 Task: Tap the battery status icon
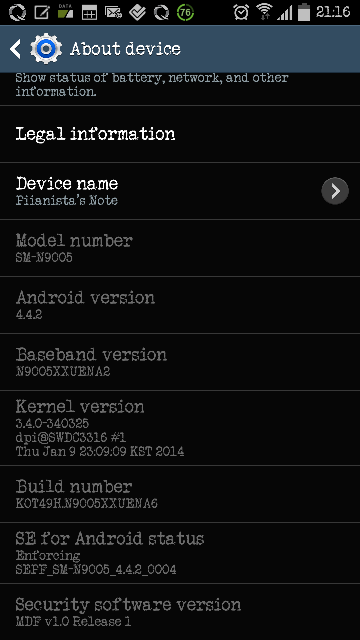click(304, 12)
